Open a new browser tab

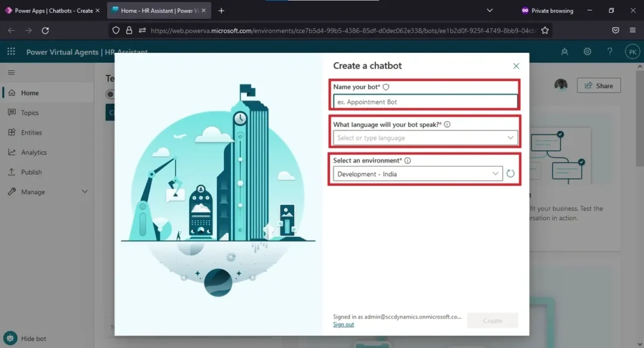coord(221,11)
